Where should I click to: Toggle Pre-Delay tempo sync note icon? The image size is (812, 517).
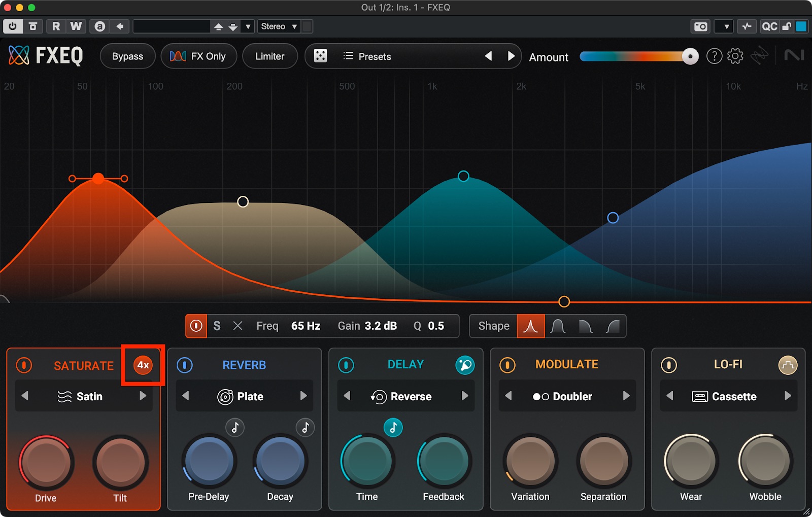(235, 428)
